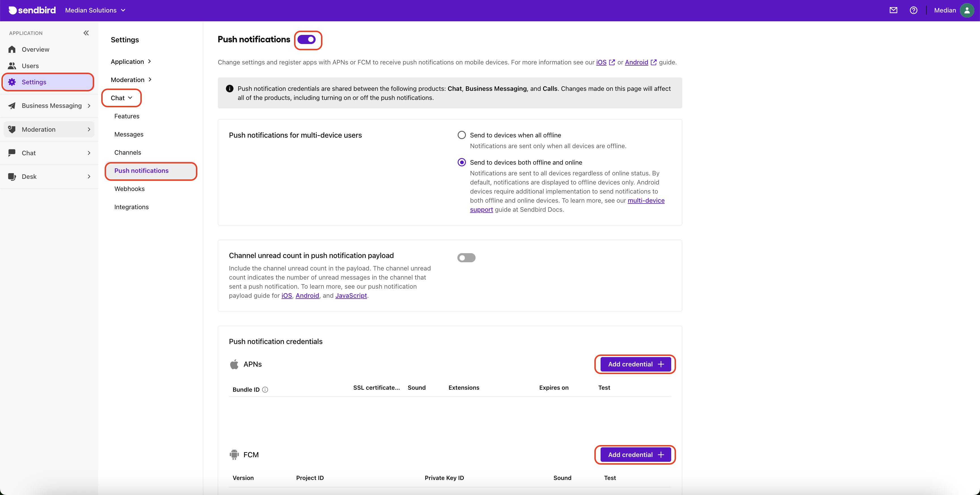Open the mail inbox icon
This screenshot has width=980, height=495.
[893, 10]
